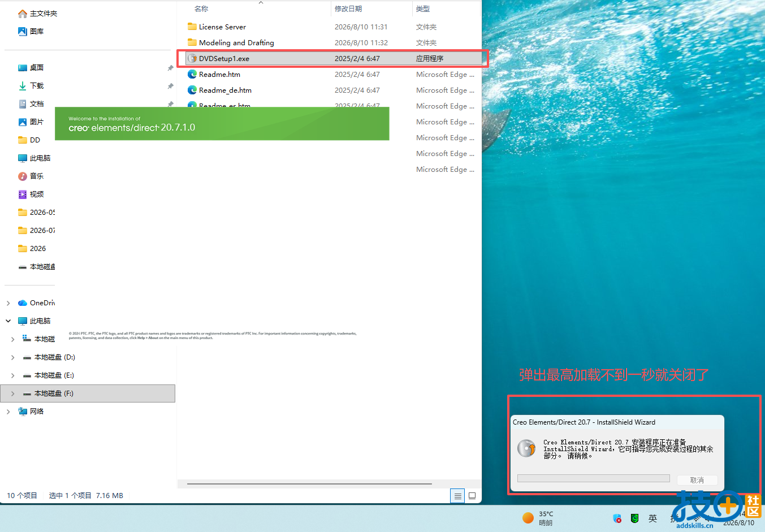Open the 下载 downloads arrow icon
Screen dimensions: 765x532
(23, 86)
